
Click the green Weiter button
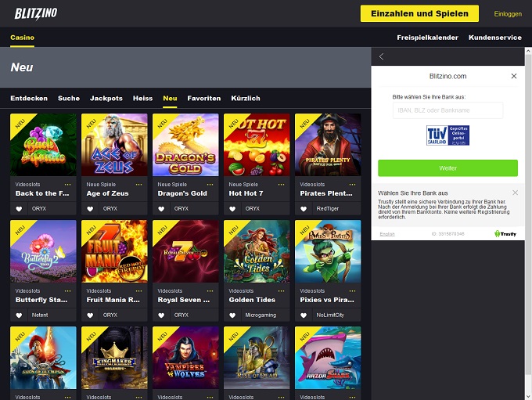[448, 168]
